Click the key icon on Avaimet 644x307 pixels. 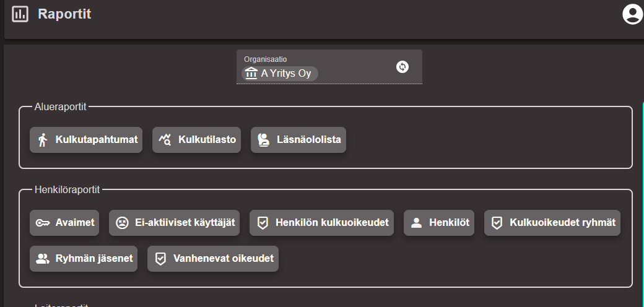[x=43, y=223]
